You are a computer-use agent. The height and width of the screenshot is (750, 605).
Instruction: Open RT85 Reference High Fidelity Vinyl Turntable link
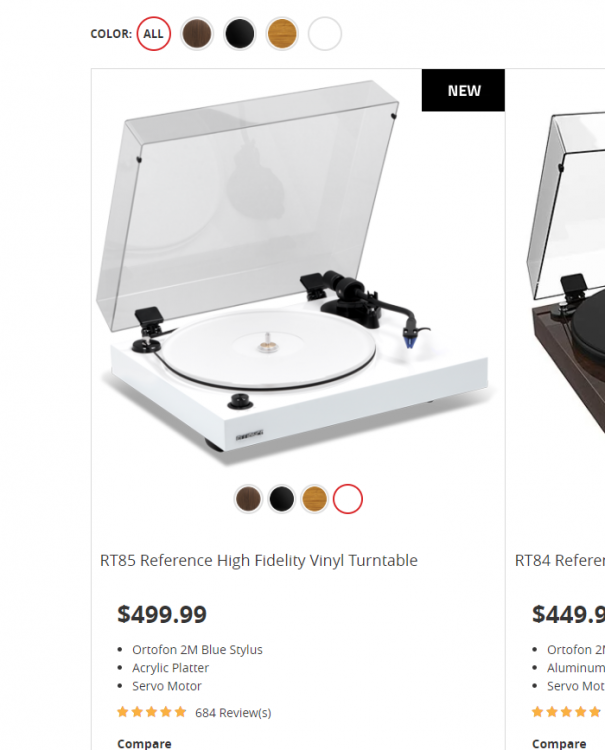(259, 561)
